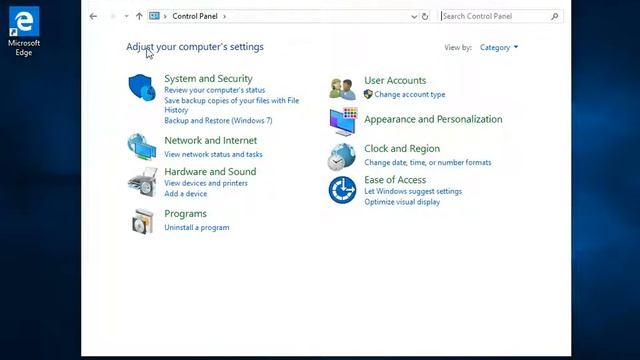Select Control Panel breadcrumb in address bar
The width and height of the screenshot is (640, 360).
pos(195,16)
